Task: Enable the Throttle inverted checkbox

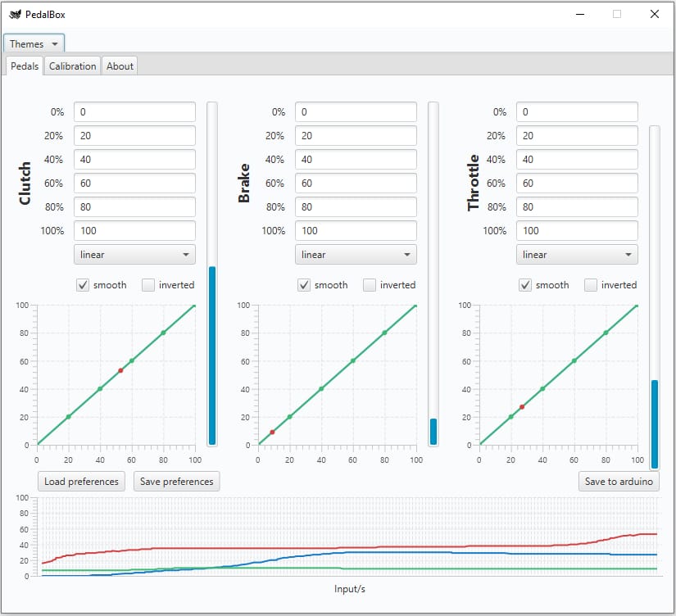Action: (591, 285)
